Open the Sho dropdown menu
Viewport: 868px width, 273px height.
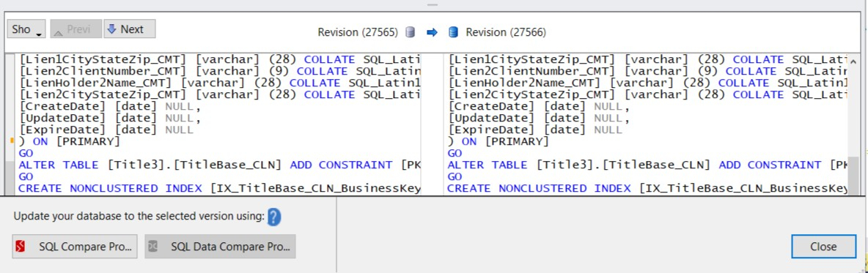point(26,29)
